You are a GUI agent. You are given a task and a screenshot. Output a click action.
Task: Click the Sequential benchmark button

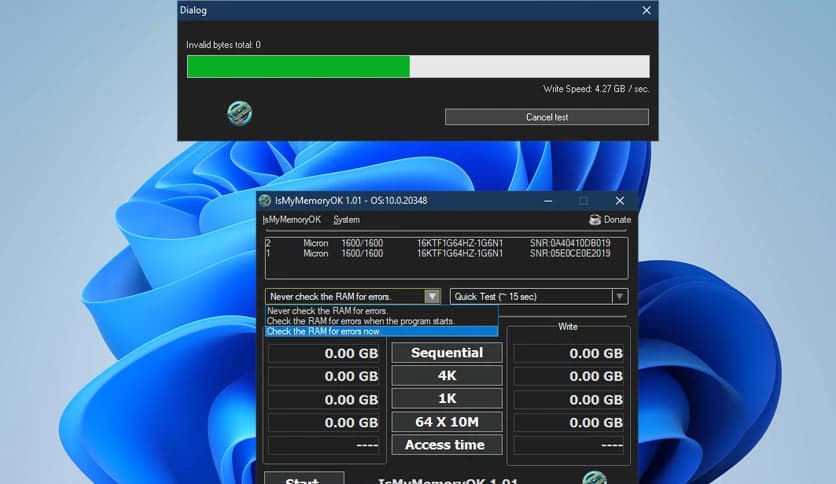[446, 353]
